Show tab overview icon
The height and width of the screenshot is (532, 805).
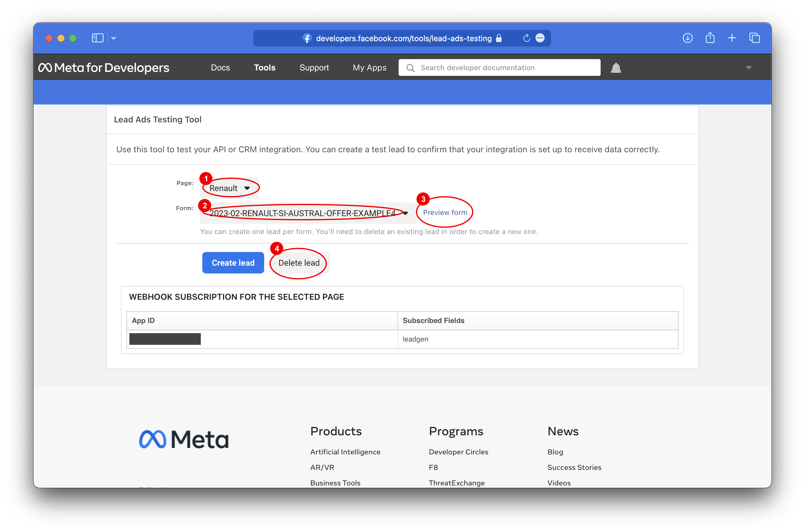coord(755,38)
